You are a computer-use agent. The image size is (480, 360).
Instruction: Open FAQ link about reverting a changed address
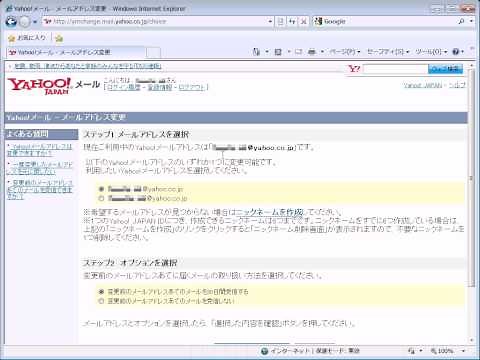point(39,168)
